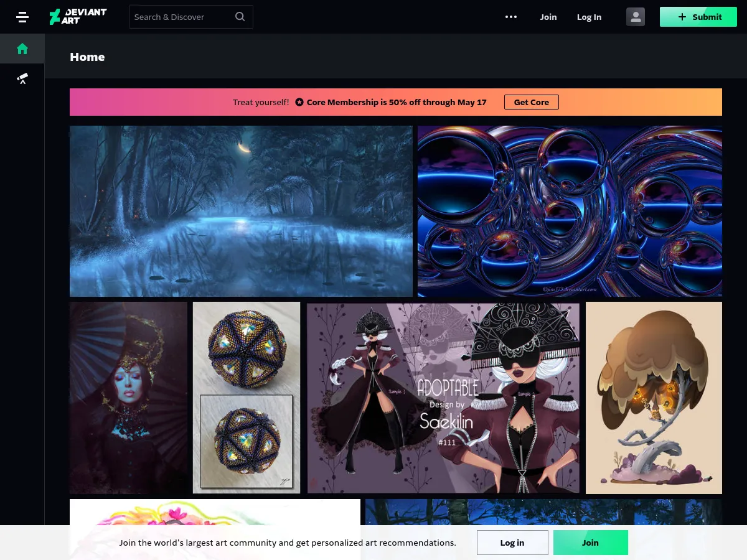Click the Log in button at the bottom
The width and height of the screenshot is (747, 560).
coord(512,542)
